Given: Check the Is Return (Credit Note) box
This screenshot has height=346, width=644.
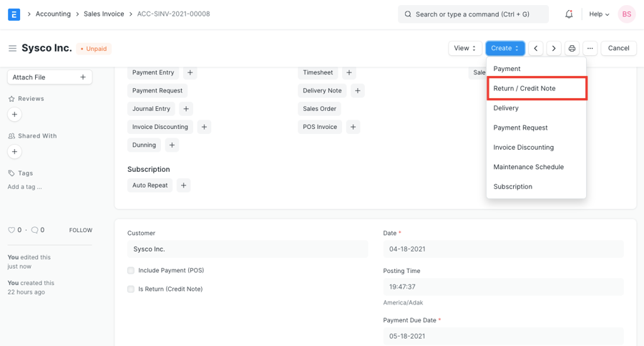Looking at the screenshot, I should [131, 289].
